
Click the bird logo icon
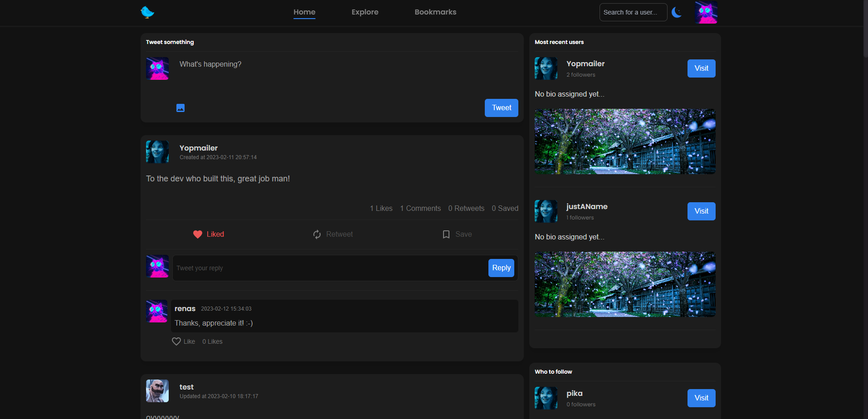(147, 12)
